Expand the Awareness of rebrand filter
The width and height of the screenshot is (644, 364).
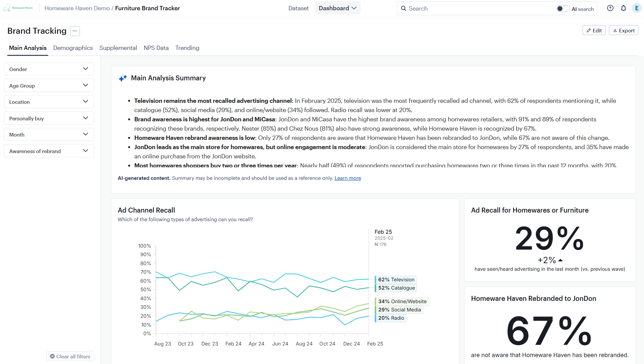(x=49, y=151)
